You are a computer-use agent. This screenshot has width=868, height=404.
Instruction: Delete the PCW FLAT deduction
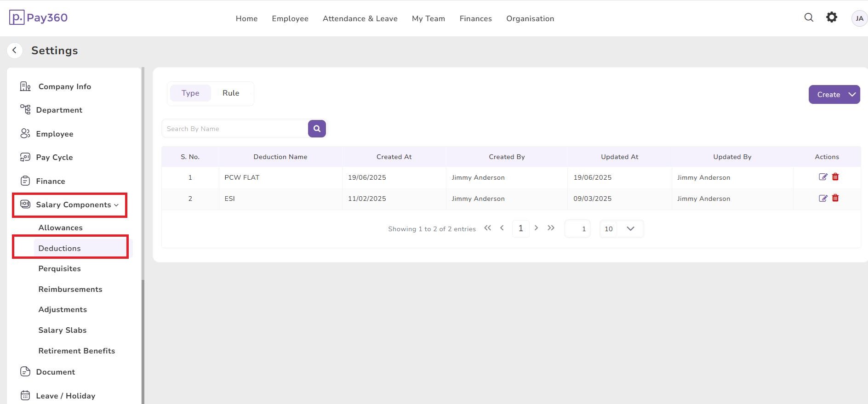tap(835, 177)
